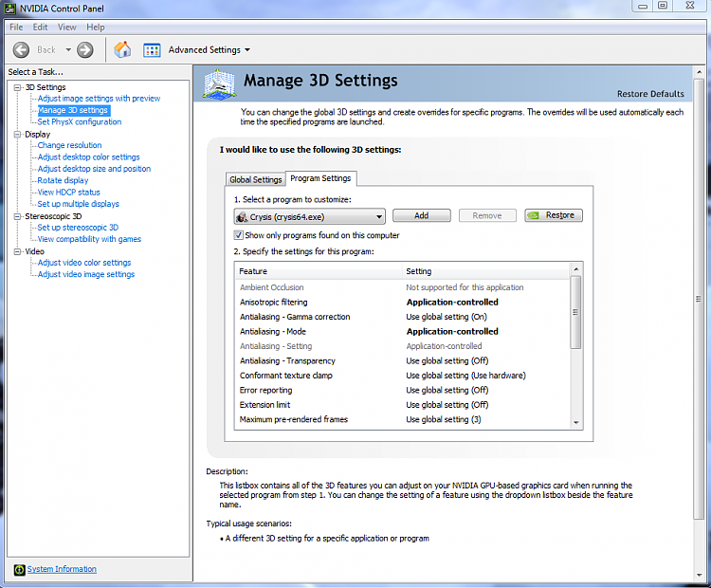
Task: Select the Extension limit row
Action: coord(403,405)
